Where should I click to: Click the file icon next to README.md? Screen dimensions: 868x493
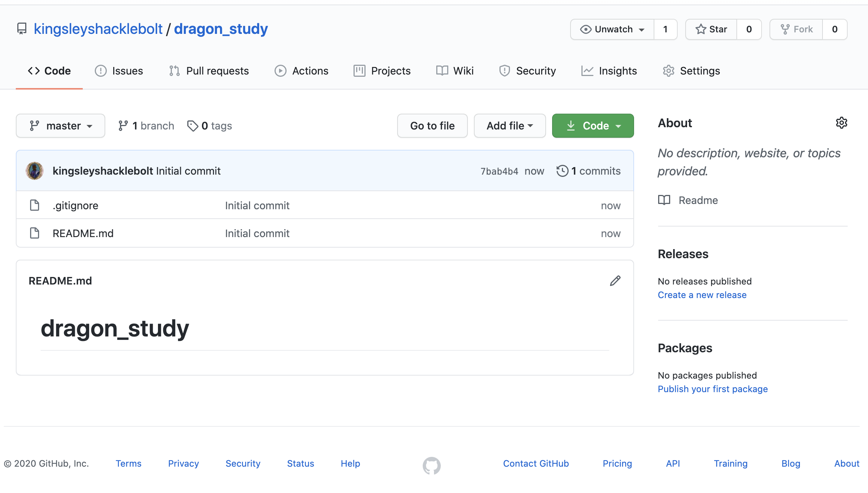pos(35,233)
